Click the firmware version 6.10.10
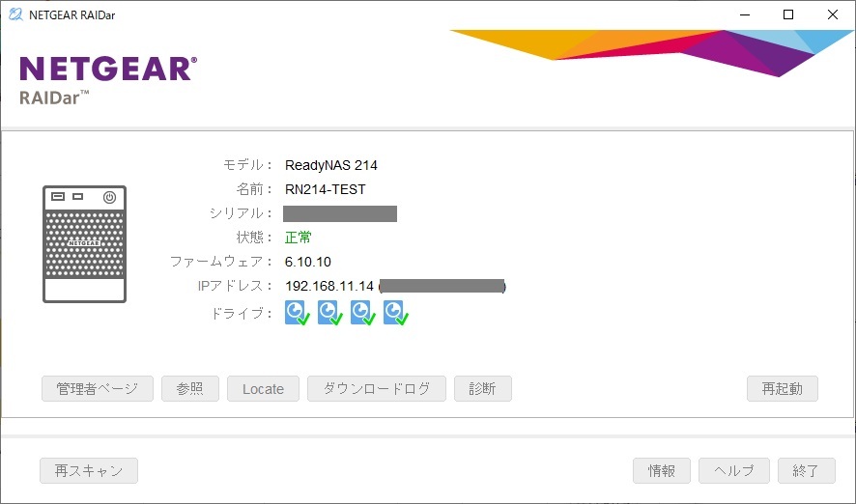Image resolution: width=856 pixels, height=504 pixels. [x=308, y=262]
